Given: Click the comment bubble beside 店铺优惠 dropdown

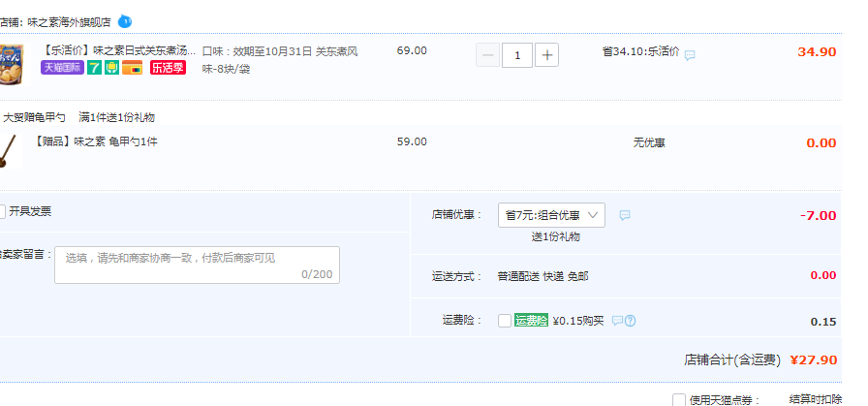Looking at the screenshot, I should (625, 215).
